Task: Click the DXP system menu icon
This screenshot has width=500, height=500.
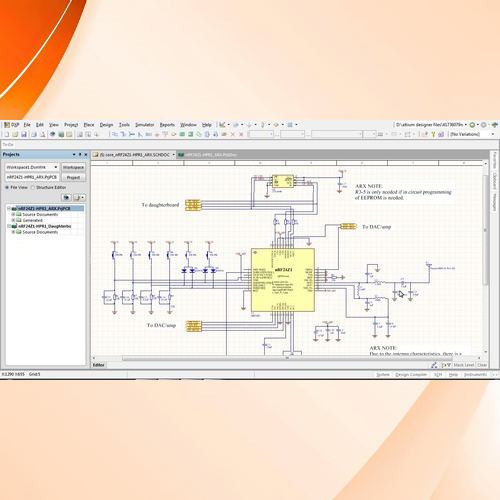Action: [11, 125]
